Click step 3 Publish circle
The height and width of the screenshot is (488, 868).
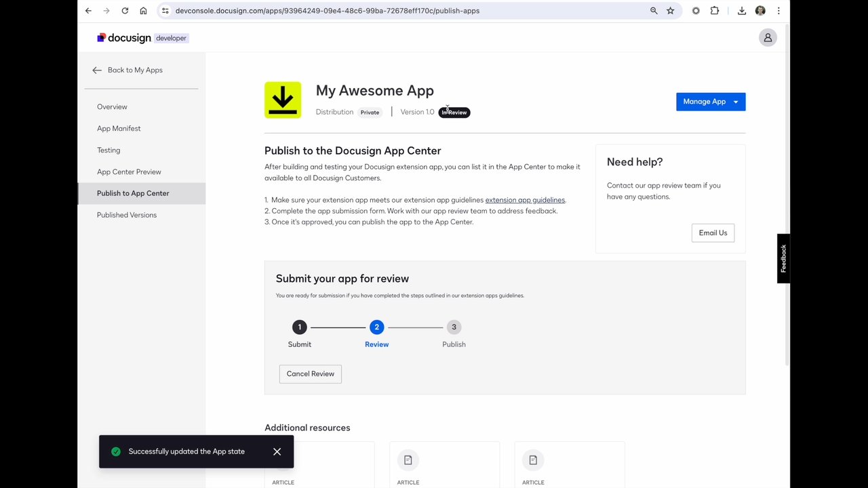coord(454,327)
